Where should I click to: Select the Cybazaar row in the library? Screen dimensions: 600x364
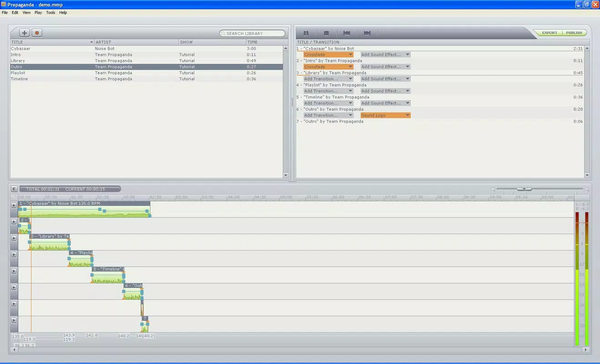pyautogui.click(x=146, y=49)
